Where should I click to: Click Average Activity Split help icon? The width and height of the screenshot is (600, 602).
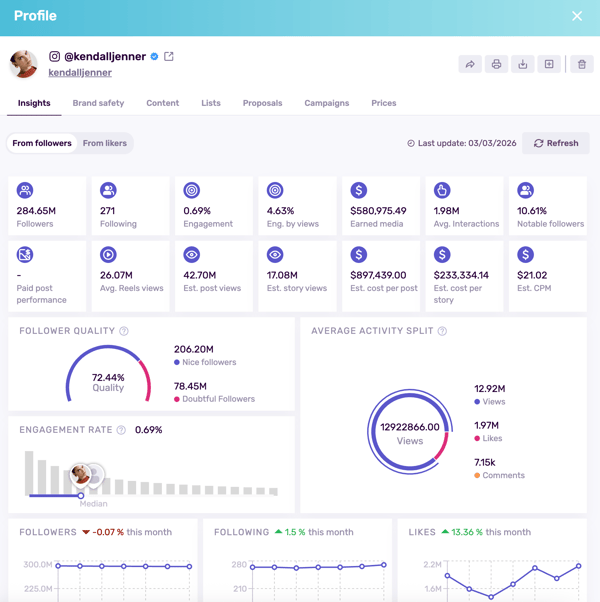pyautogui.click(x=442, y=331)
